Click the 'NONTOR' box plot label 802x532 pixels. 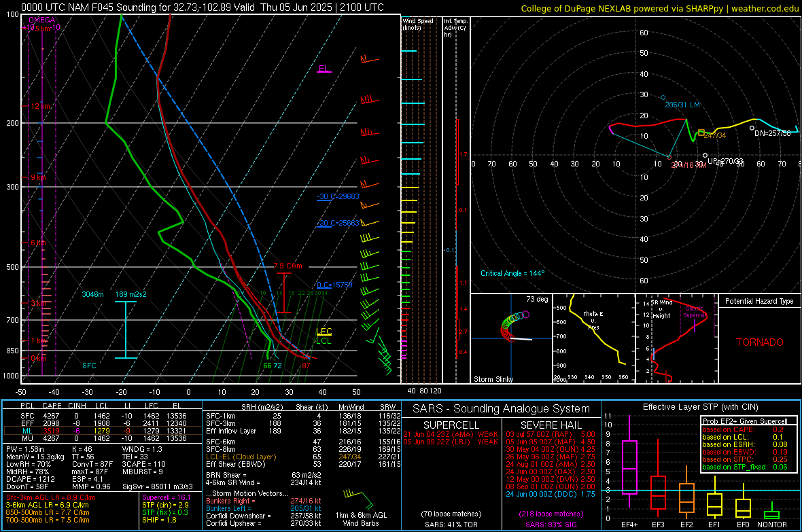coord(772,525)
